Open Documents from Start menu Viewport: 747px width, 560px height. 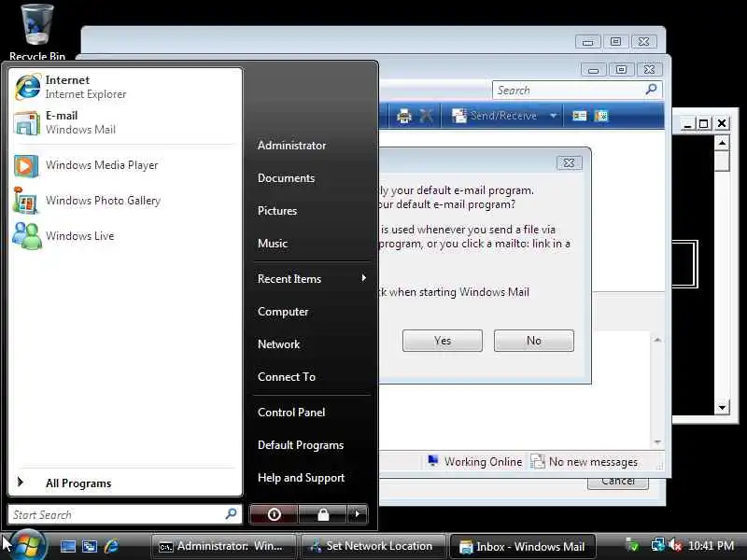[286, 177]
